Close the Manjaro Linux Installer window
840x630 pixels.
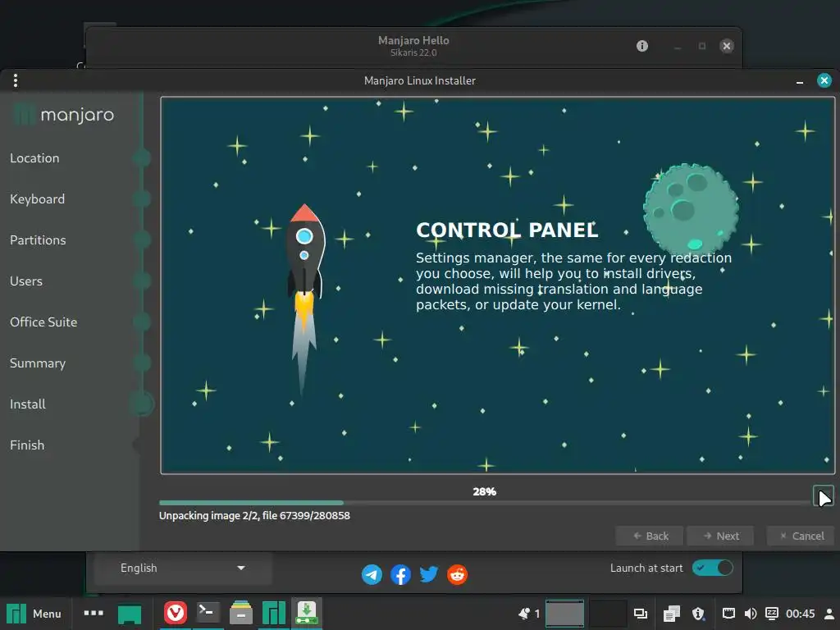coord(824,80)
